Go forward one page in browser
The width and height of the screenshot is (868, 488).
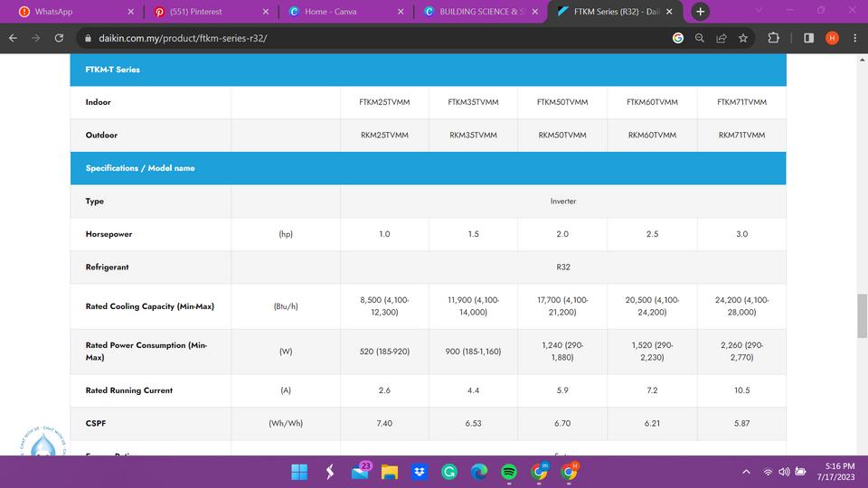(x=36, y=38)
